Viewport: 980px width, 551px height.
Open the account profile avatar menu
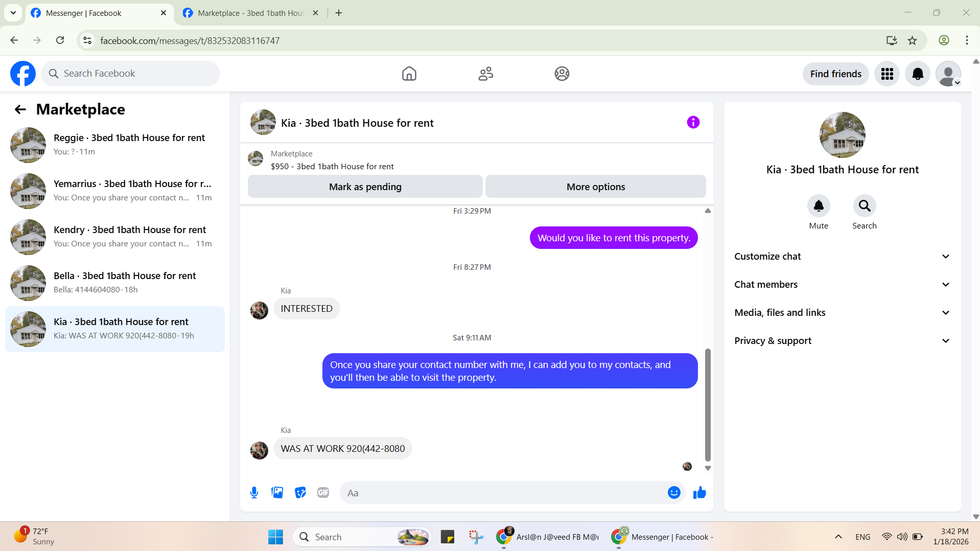pyautogui.click(x=948, y=74)
